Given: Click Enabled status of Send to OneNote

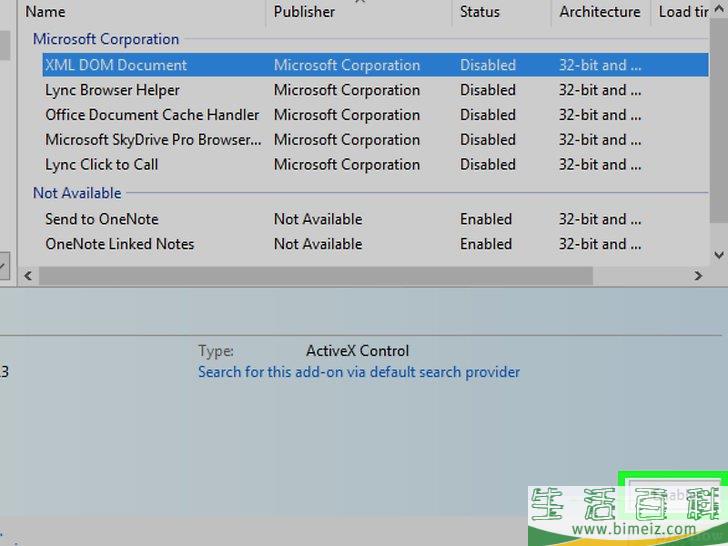Looking at the screenshot, I should (486, 219).
